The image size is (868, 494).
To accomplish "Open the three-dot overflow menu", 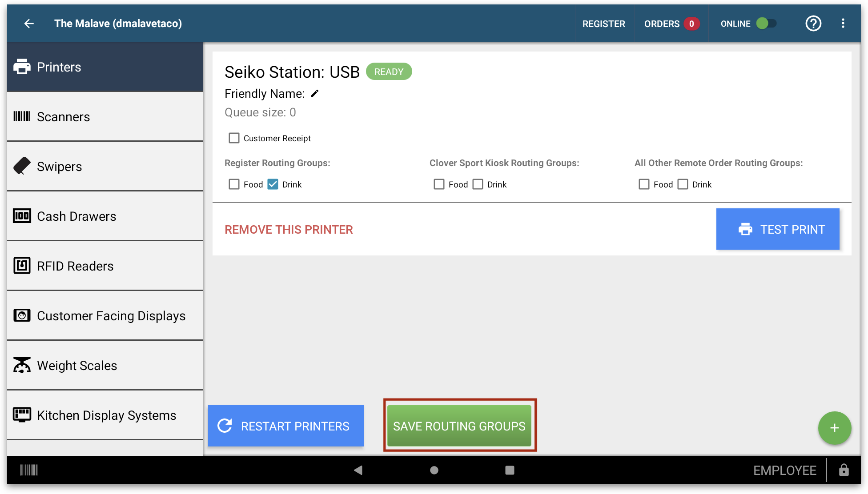I will click(843, 23).
